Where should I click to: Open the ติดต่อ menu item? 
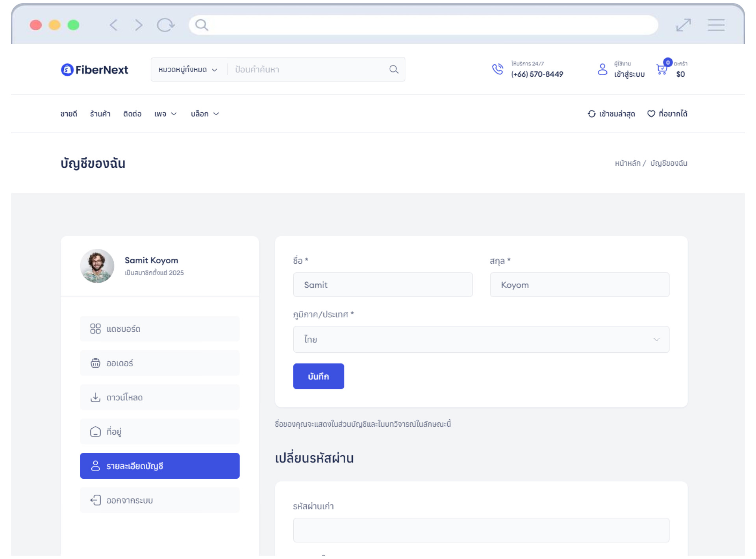(132, 114)
